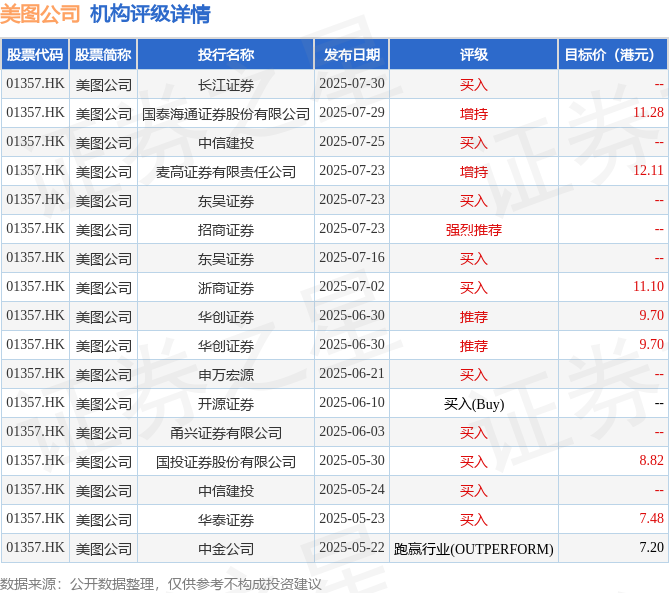
Task: Select the 长江证券 broker cell
Action: coord(226,85)
